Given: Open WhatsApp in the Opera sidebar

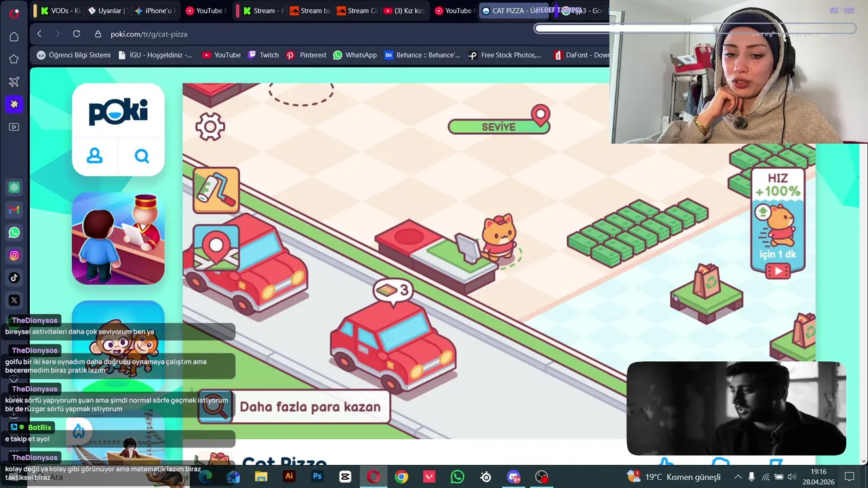Looking at the screenshot, I should (x=14, y=232).
